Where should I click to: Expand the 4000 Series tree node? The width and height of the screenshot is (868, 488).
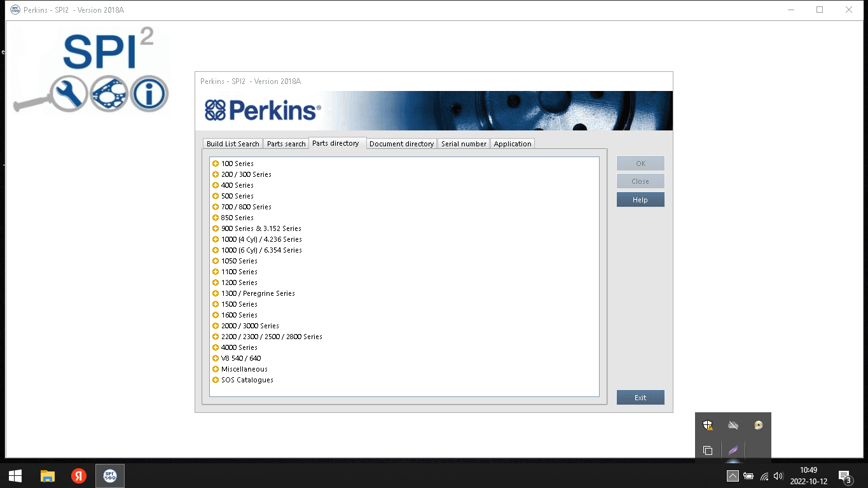tap(216, 347)
